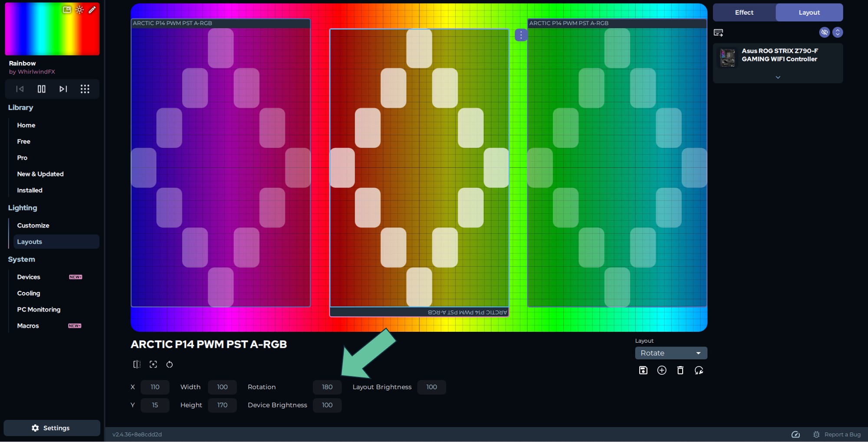Viewport: 868px width, 442px height.
Task: Open the Settings button
Action: point(52,428)
